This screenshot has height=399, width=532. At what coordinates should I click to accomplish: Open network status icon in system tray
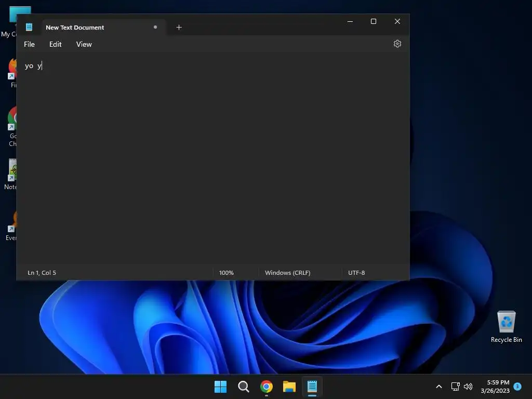pyautogui.click(x=455, y=387)
